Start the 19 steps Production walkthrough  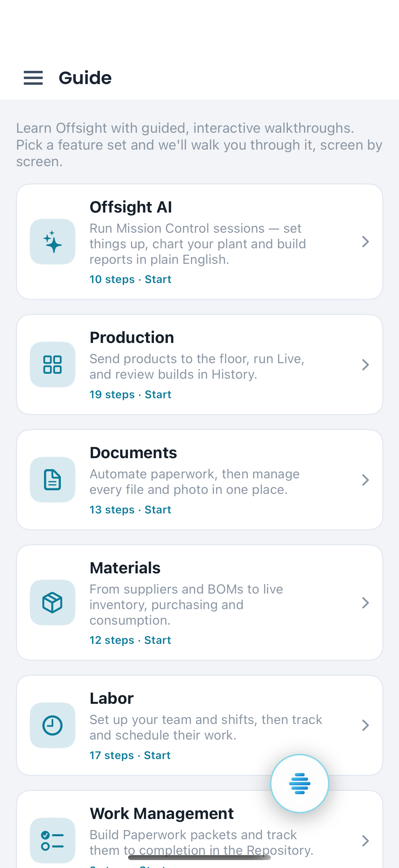pos(130,395)
